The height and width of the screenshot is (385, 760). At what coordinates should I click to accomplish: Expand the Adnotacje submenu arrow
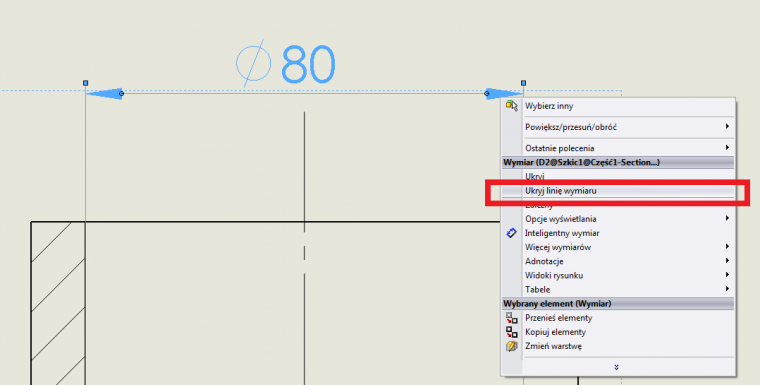tap(727, 261)
